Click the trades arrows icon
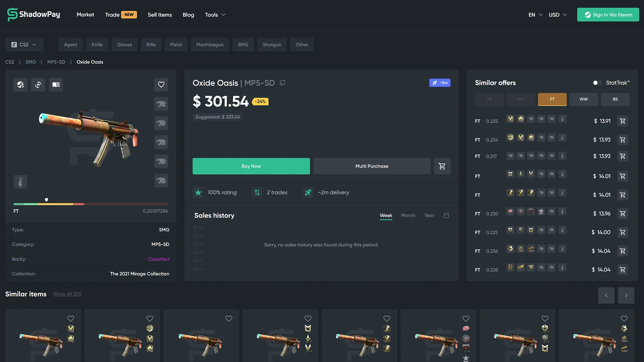The width and height of the screenshot is (644, 362). (x=257, y=193)
